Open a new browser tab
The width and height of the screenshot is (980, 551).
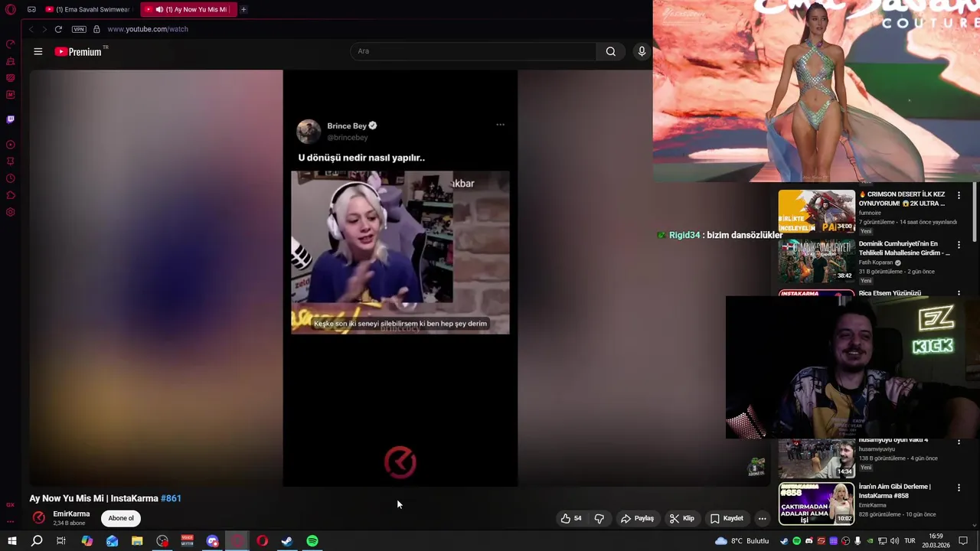(x=243, y=9)
